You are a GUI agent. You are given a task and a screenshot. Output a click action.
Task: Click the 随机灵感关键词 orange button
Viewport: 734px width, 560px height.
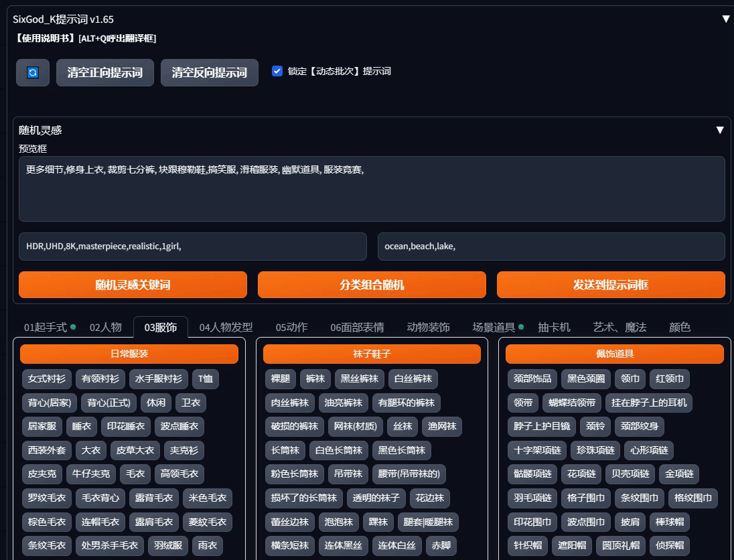133,285
